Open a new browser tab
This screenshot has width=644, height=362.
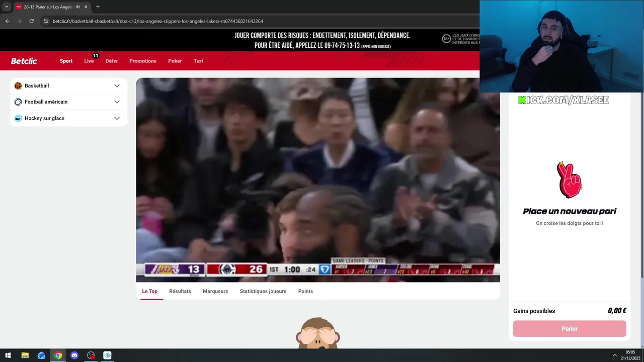point(98,7)
